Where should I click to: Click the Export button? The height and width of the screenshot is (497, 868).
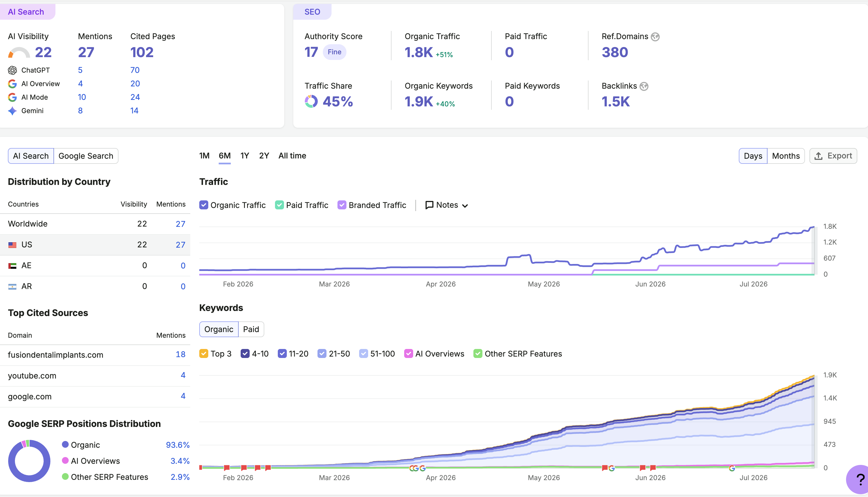click(833, 156)
